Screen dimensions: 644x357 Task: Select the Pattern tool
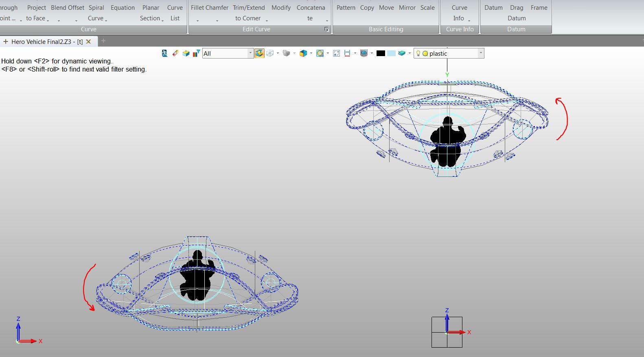[346, 8]
